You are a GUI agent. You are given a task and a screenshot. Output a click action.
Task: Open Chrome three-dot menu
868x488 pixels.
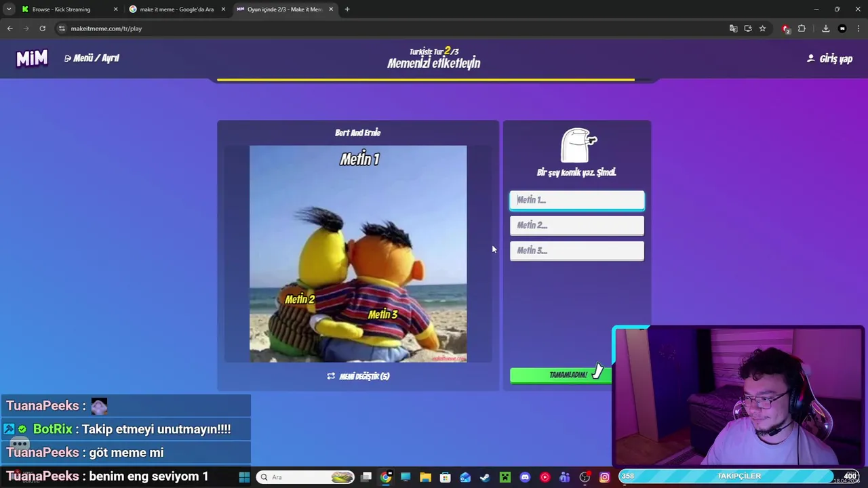[x=859, y=28]
